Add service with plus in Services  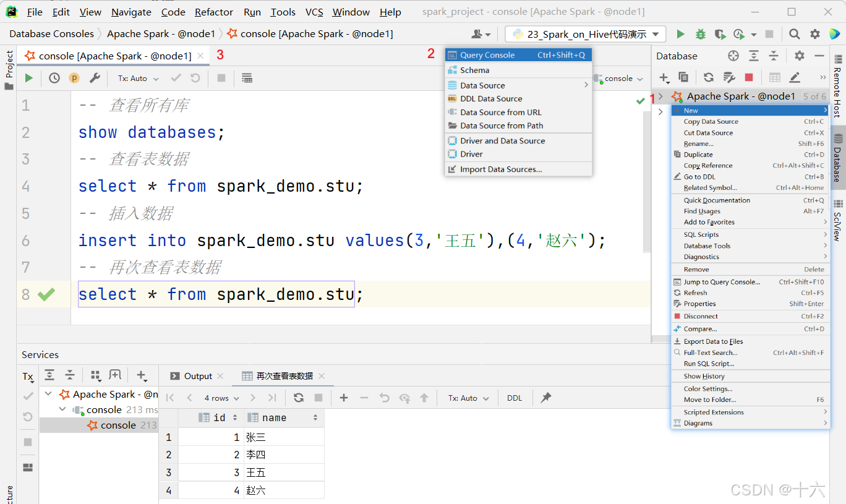point(141,375)
